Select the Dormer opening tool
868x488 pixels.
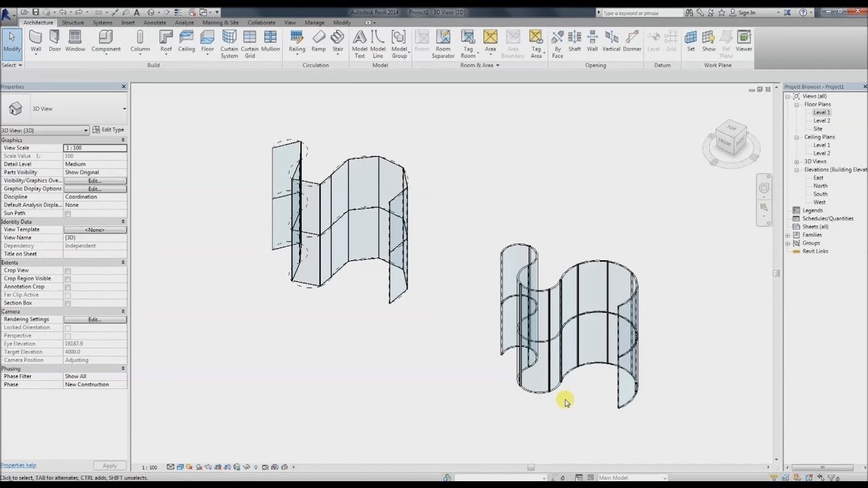(632, 42)
